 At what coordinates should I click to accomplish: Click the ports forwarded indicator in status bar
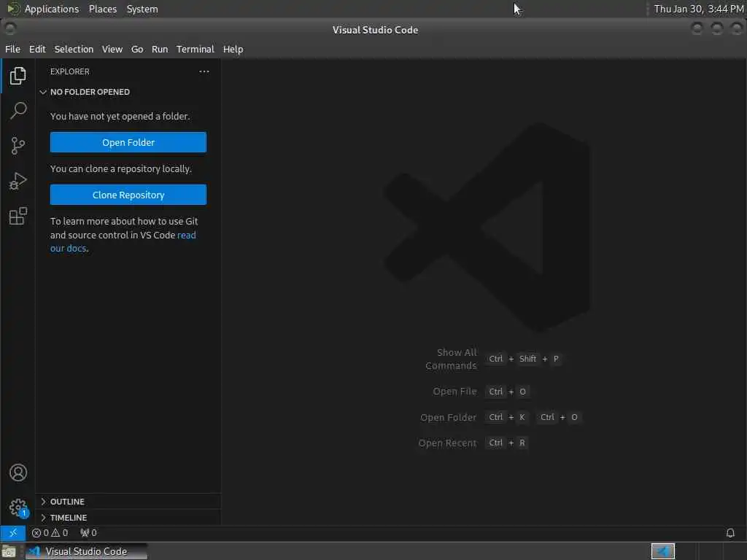tap(88, 533)
